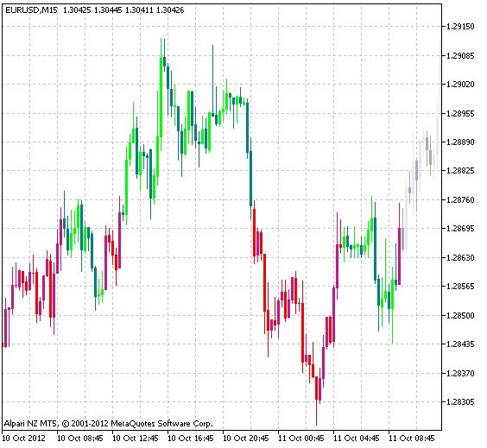
Task: Click the 10 Oct 08:45 time marker
Action: tap(80, 438)
